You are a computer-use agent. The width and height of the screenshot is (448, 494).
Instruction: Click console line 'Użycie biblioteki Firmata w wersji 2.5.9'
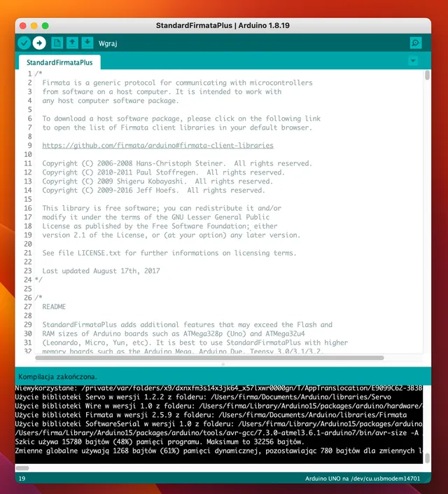pos(211,415)
